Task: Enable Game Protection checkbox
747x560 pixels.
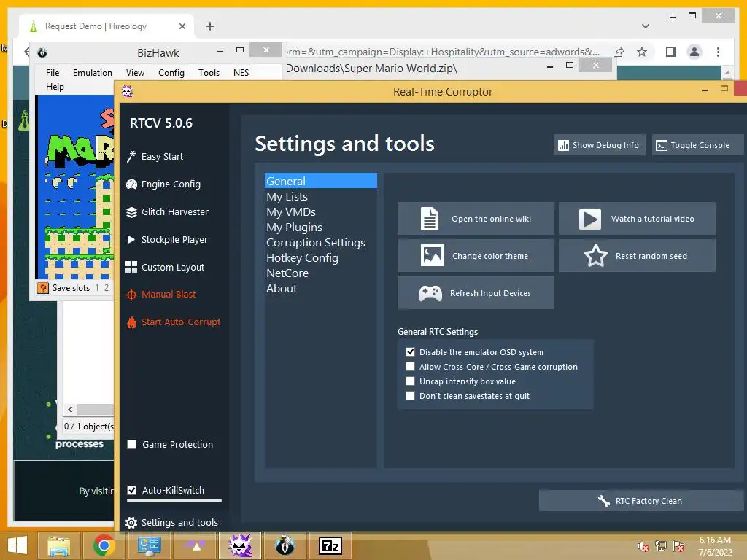Action: 132,444
